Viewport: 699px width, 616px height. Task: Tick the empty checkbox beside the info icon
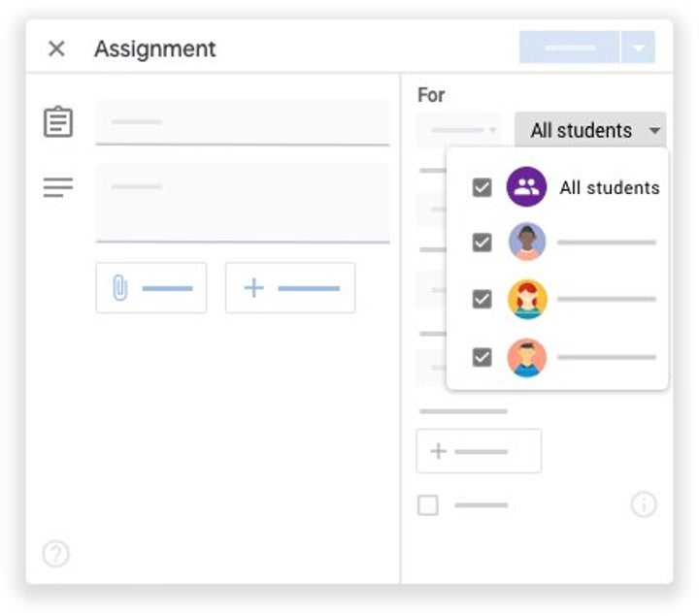[428, 504]
